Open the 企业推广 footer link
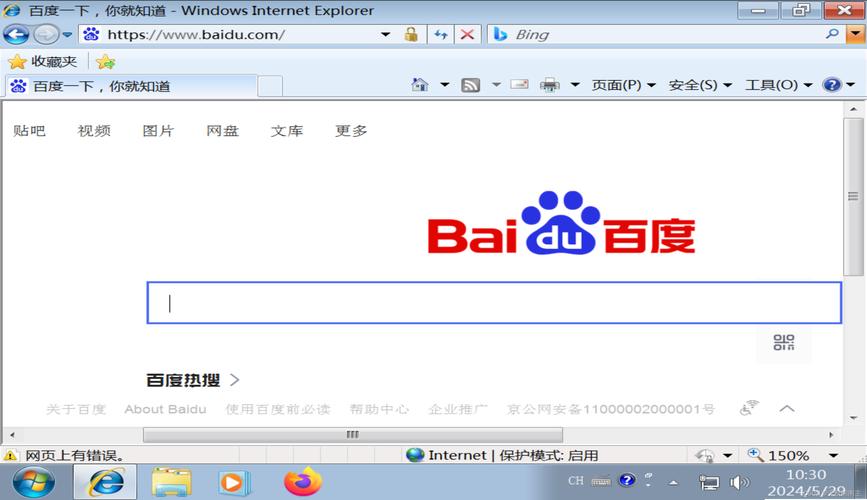This screenshot has height=500, width=867. click(458, 409)
